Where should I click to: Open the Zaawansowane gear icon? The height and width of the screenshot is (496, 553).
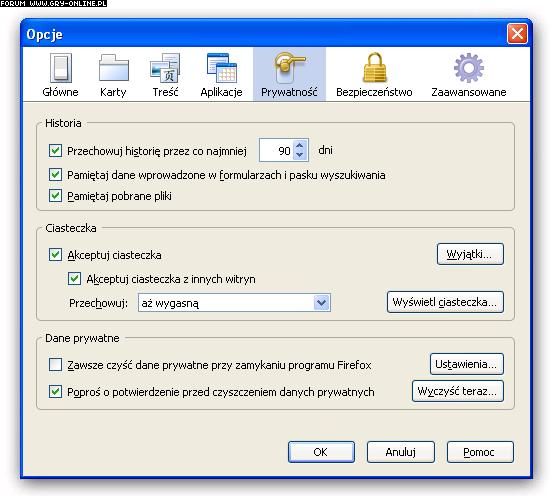coord(469,68)
